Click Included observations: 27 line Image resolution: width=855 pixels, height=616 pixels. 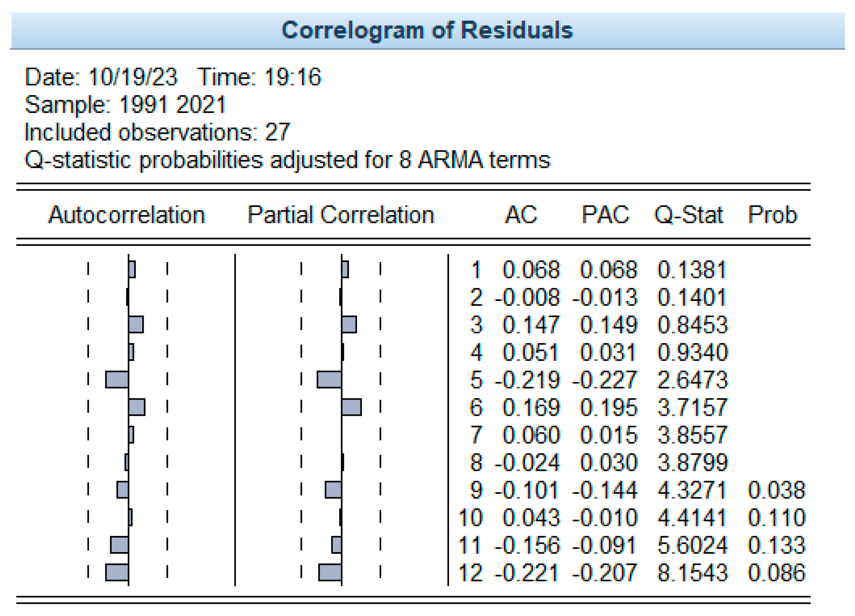(157, 132)
